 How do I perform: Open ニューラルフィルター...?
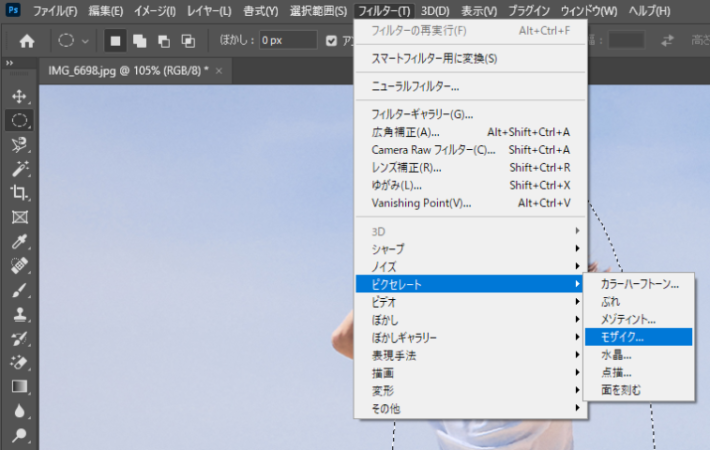470,86
